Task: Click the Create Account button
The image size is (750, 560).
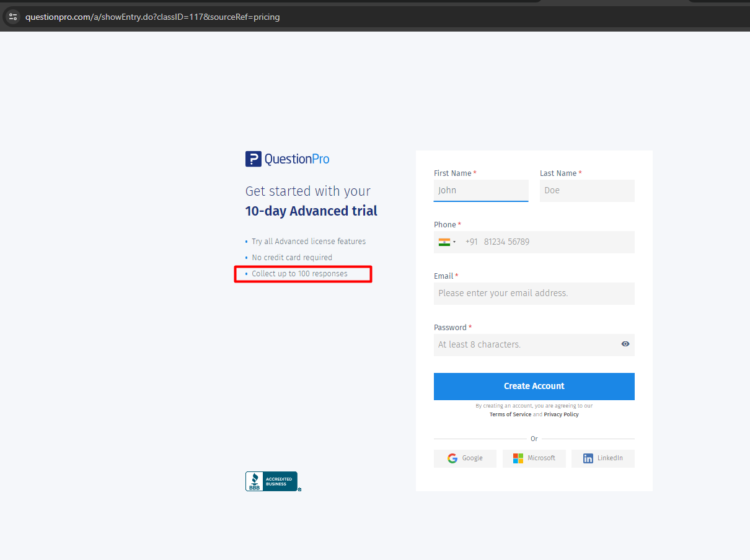Action: point(534,387)
